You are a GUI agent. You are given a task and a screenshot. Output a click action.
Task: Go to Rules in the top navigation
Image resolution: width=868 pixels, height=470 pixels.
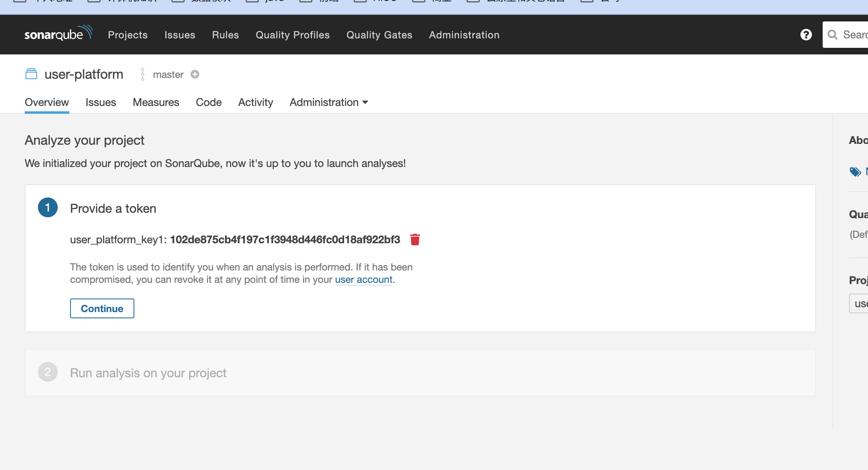pyautogui.click(x=225, y=35)
